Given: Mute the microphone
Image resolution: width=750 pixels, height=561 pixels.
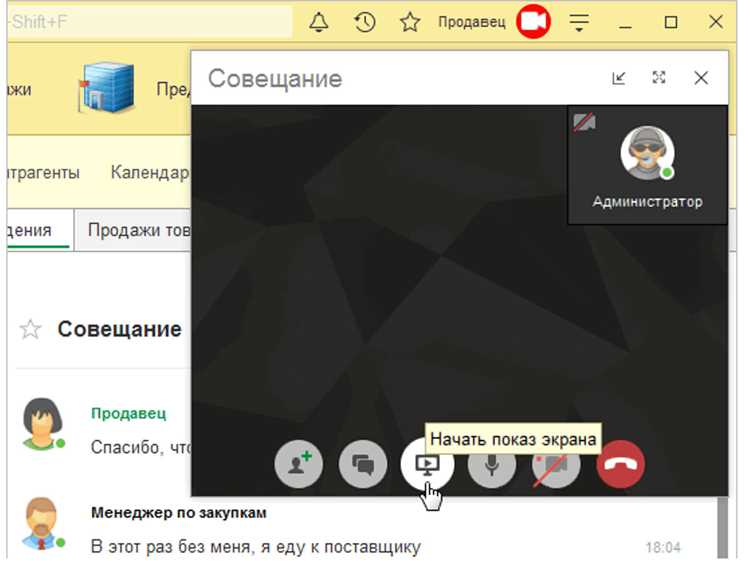Looking at the screenshot, I should [x=492, y=464].
